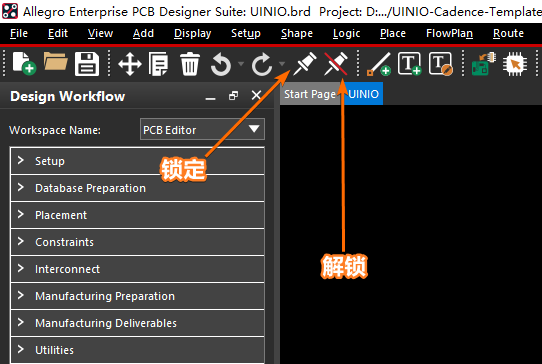Image resolution: width=542 pixels, height=364 pixels.
Task: Open the Workspace Name dropdown
Action: coord(202,129)
